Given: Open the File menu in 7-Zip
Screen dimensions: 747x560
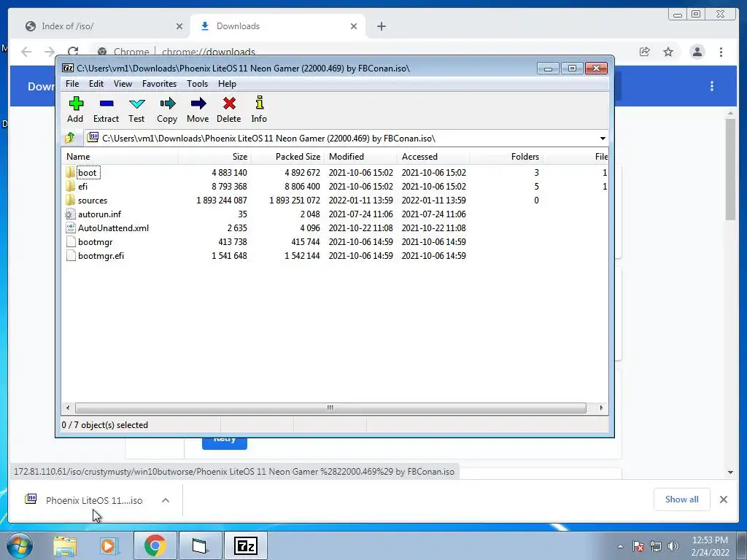Looking at the screenshot, I should click(72, 84).
